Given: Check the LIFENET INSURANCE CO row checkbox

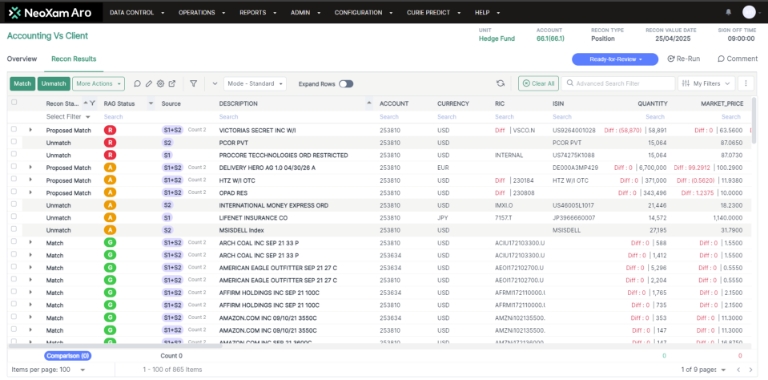Looking at the screenshot, I should pyautogui.click(x=14, y=216).
